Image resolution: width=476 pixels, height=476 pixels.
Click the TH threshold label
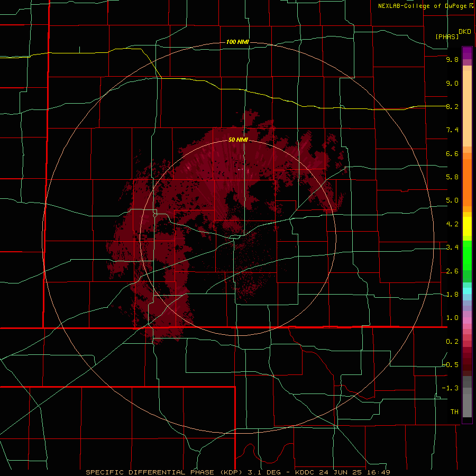click(454, 411)
